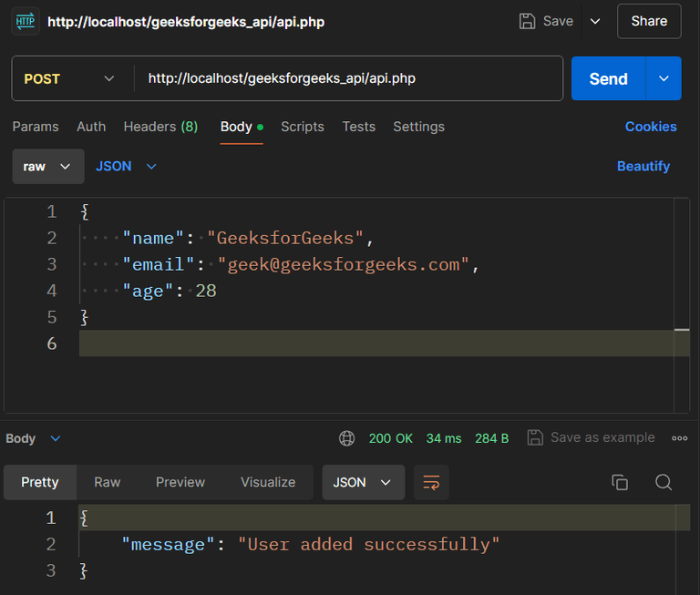Click the network globe icon

pyautogui.click(x=347, y=438)
